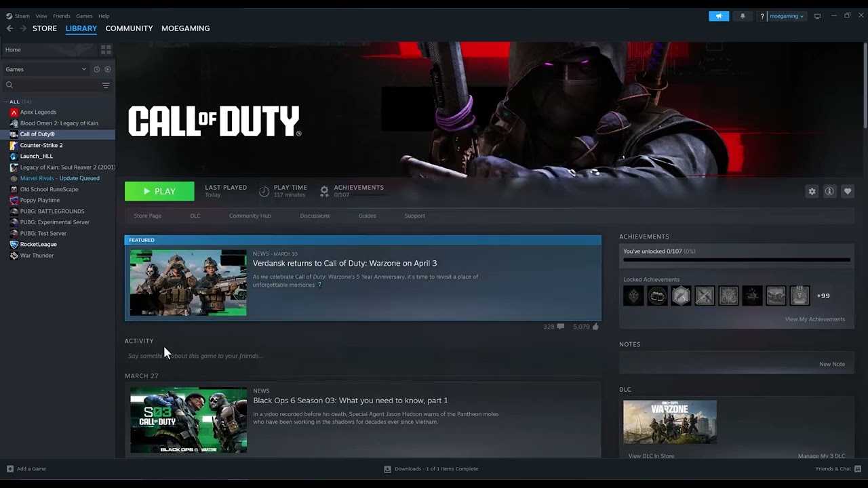Click the Add a Game plus icon

click(10, 469)
